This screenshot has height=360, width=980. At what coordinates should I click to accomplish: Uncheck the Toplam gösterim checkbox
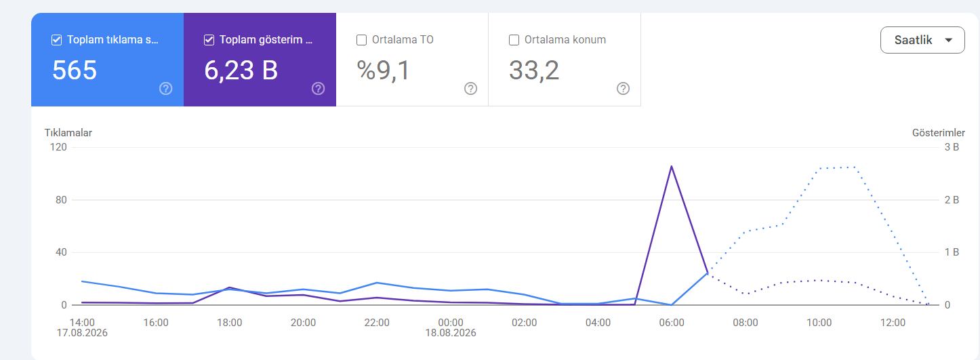coord(209,40)
